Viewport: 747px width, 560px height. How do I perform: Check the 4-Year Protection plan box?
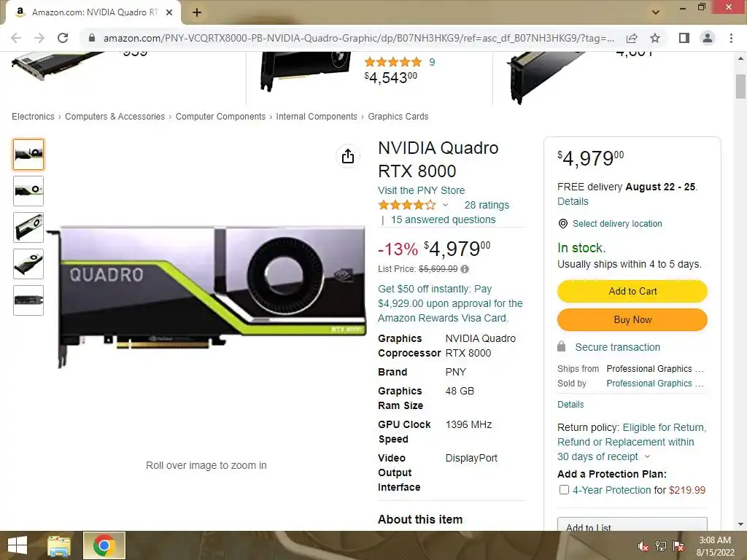(x=564, y=490)
